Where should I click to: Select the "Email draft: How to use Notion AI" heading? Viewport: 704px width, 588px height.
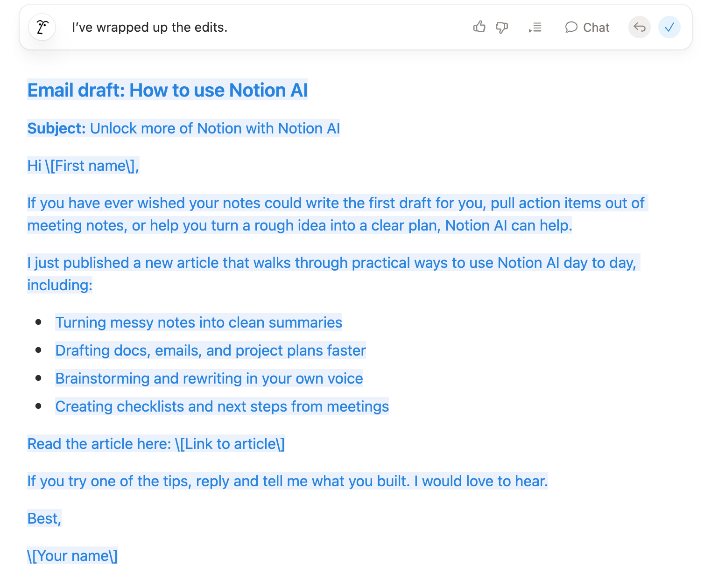[167, 90]
